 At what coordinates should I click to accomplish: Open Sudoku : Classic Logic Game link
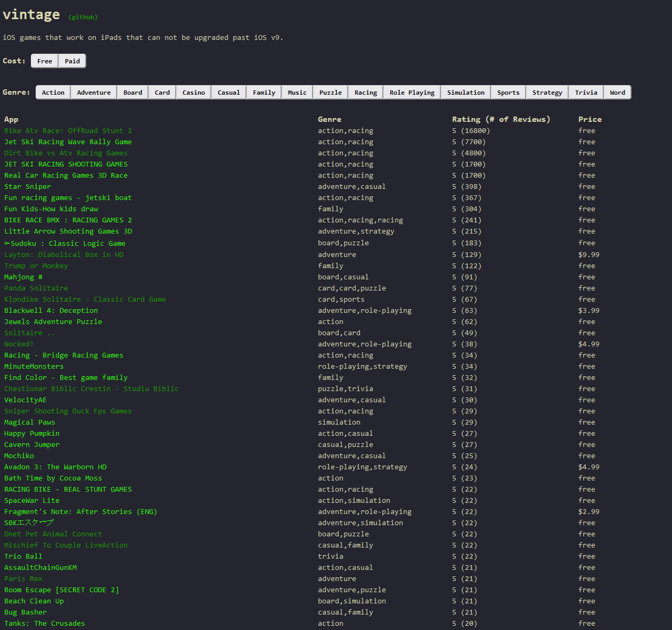(65, 244)
